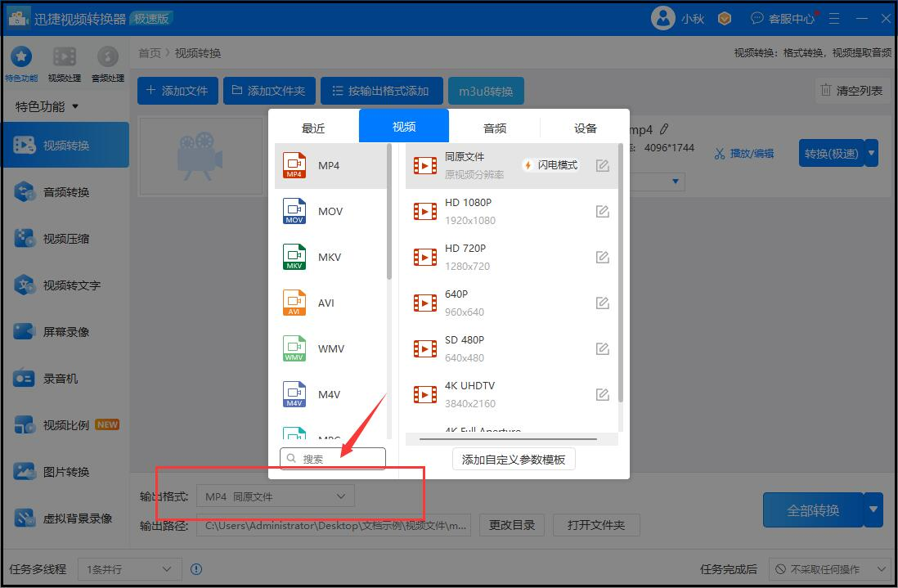Open the hamburger menu in the title bar
Screen dimensions: 898x588
point(834,19)
